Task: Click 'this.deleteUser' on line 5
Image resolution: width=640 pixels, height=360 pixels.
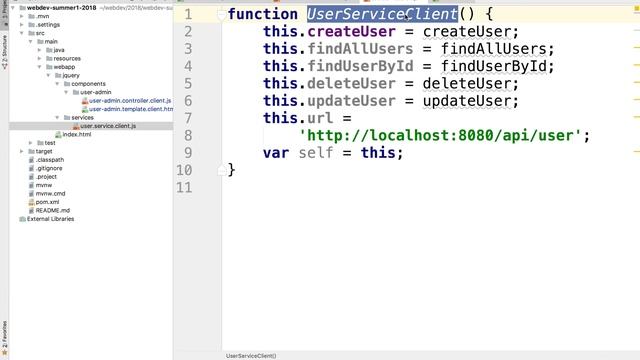Action: pos(329,84)
